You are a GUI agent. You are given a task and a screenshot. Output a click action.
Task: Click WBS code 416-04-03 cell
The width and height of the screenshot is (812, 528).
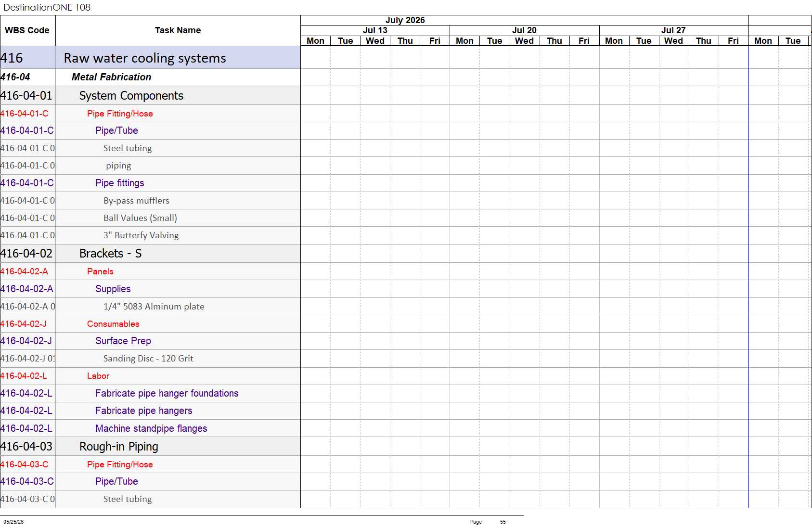[x=27, y=446]
